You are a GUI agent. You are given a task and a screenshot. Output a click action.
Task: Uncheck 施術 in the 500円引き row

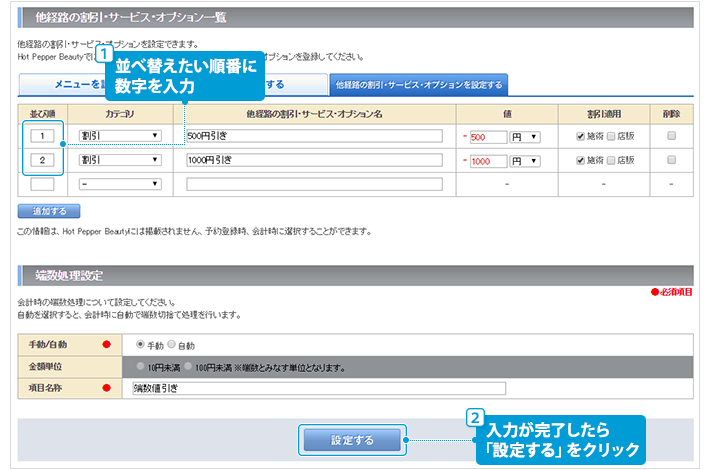pyautogui.click(x=581, y=136)
